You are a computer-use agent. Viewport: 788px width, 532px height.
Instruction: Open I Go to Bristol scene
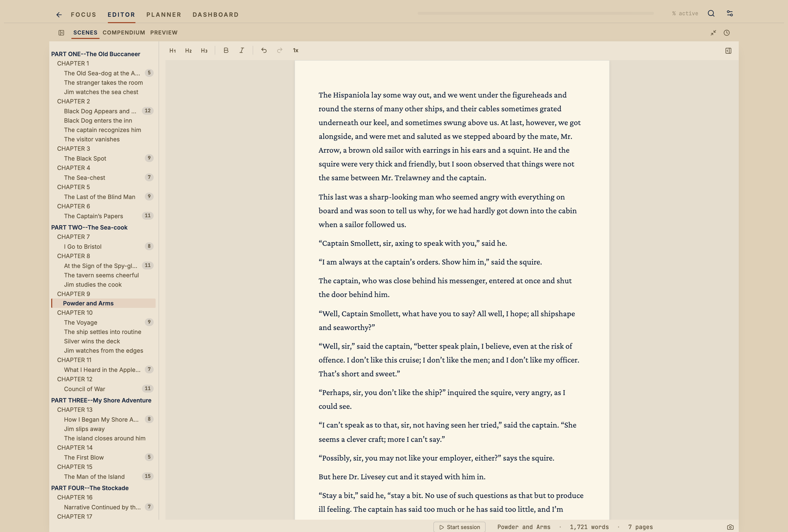pyautogui.click(x=83, y=247)
